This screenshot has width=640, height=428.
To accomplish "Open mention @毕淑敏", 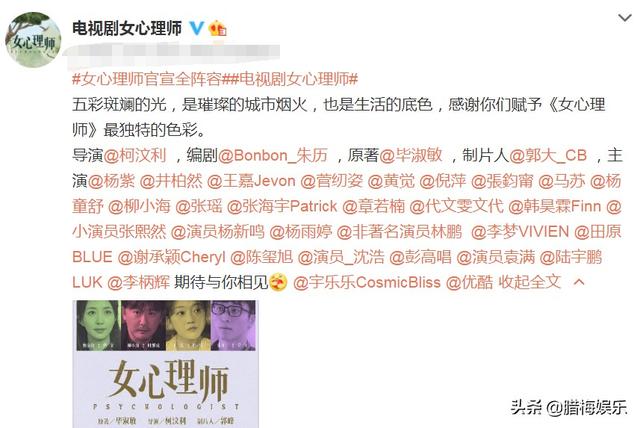I will (x=411, y=155).
